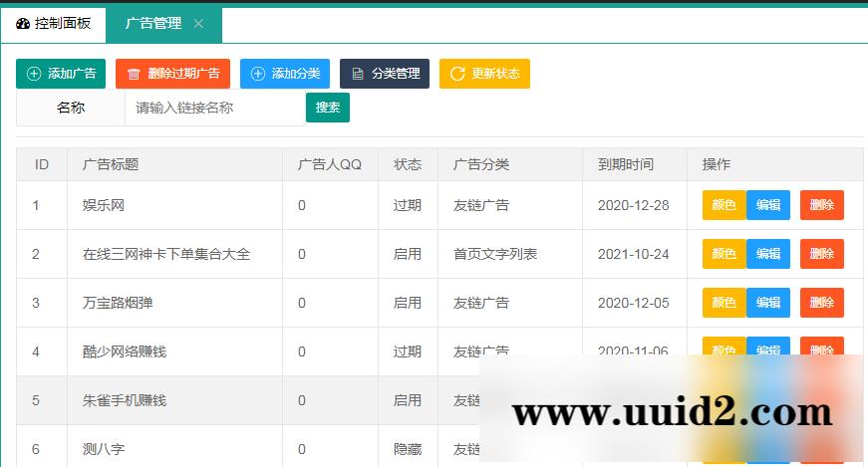Click 编辑 for 万宝路烟弹 row
868x467 pixels.
point(767,303)
